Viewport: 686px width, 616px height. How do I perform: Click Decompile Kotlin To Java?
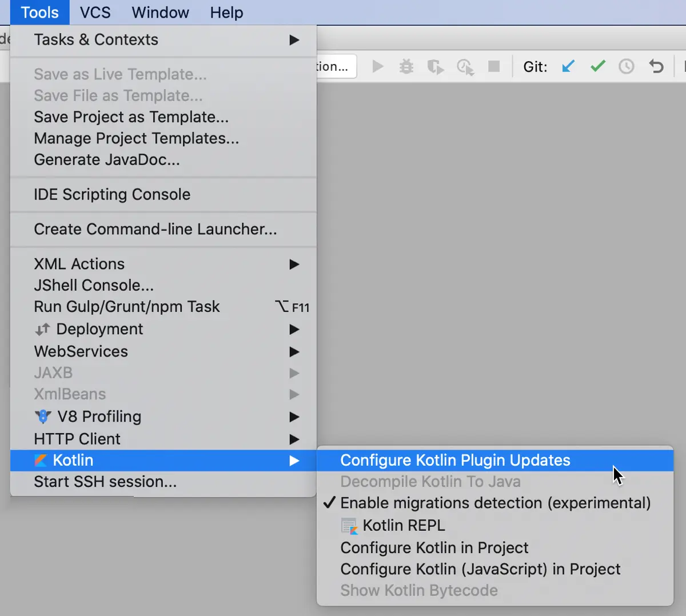pos(495,482)
